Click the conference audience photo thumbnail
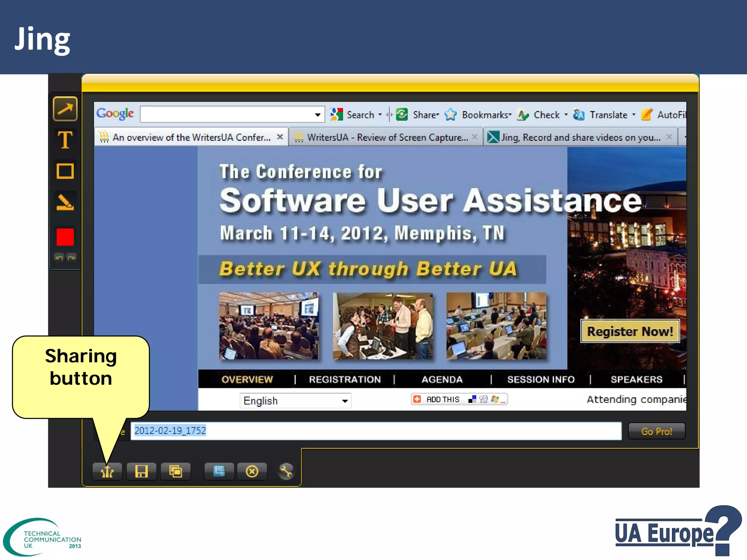The image size is (747, 560). click(269, 326)
